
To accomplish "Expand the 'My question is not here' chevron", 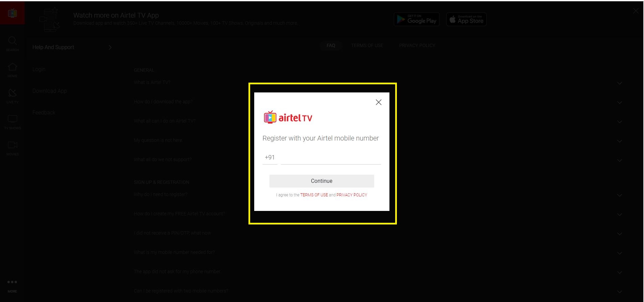I will [619, 141].
